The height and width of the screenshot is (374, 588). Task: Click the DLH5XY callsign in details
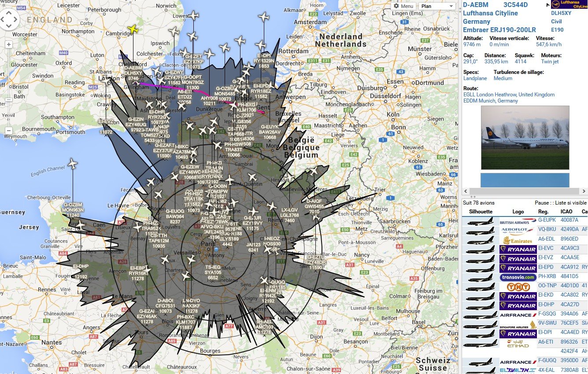(561, 13)
